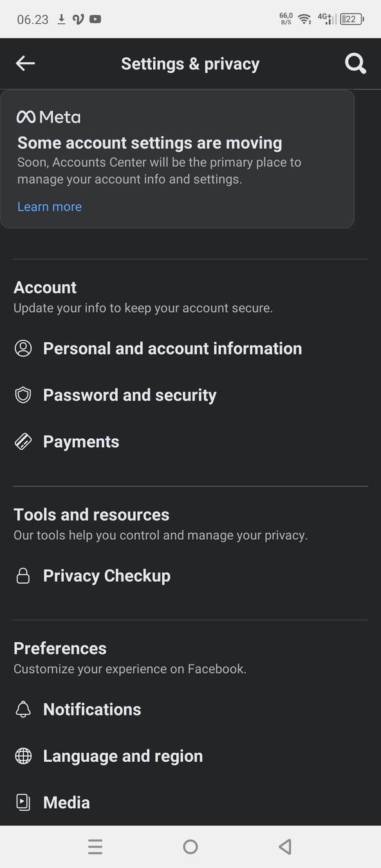381x868 pixels.
Task: Open the Payments settings row
Action: (x=81, y=441)
